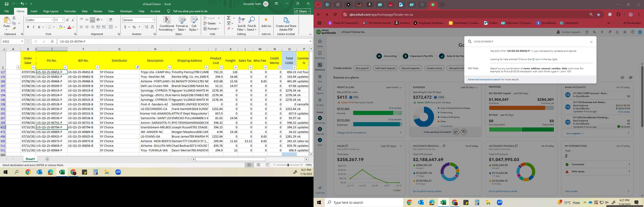Click Create and Share Adobe PDF

click(286, 24)
